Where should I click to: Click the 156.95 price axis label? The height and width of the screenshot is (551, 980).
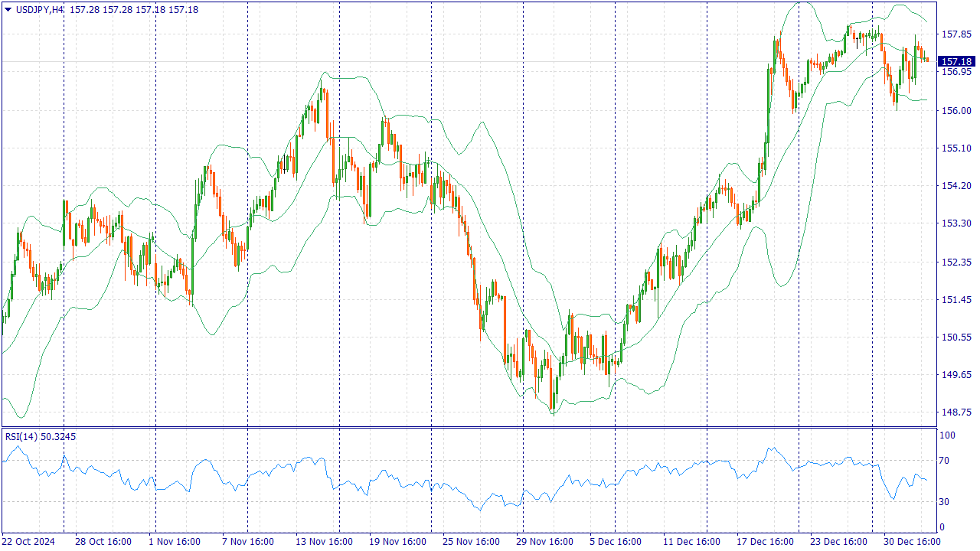tap(956, 72)
